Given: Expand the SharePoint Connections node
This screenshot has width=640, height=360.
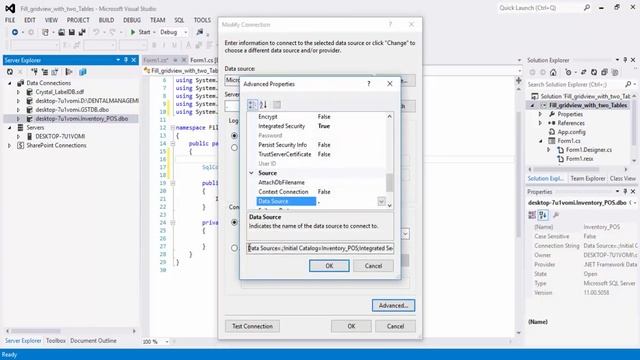Looking at the screenshot, I should (9, 145).
